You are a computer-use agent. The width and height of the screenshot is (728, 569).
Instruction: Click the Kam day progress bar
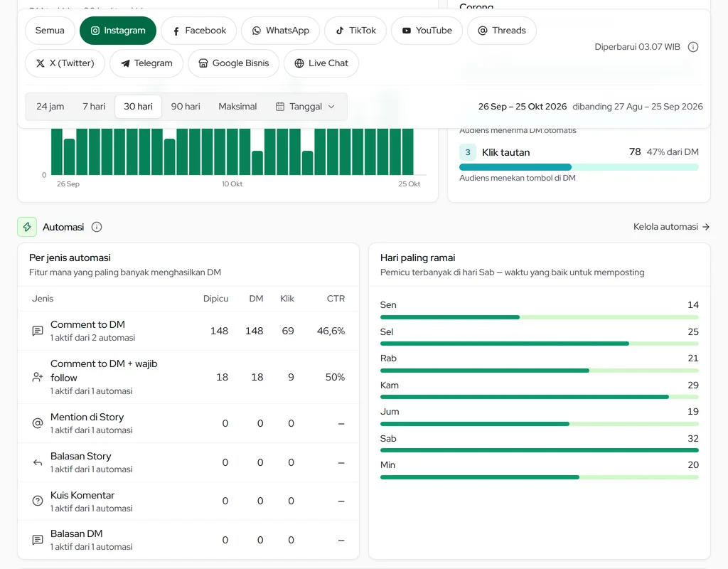pos(540,397)
